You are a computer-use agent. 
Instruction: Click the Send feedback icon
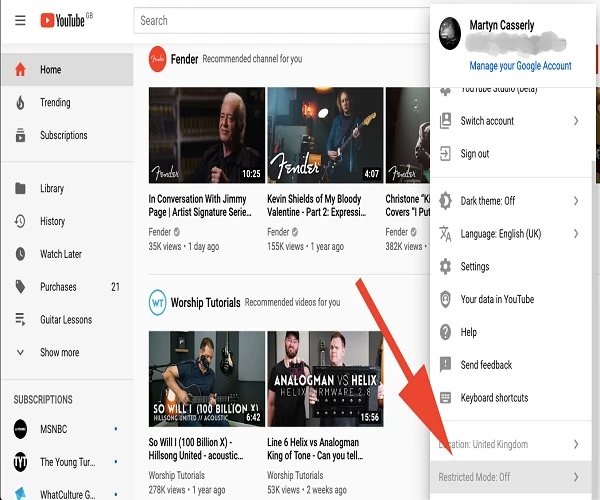point(445,365)
